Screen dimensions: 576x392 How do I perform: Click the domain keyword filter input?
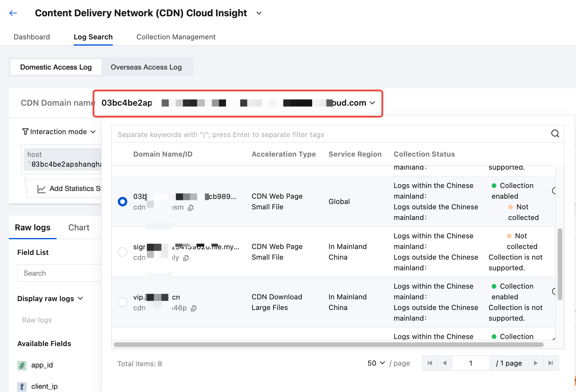point(326,134)
